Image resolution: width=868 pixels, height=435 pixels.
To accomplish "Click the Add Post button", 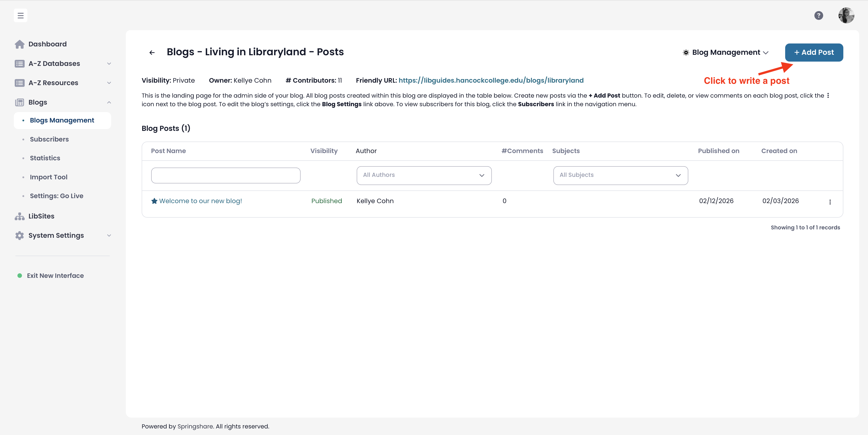I will [x=814, y=53].
